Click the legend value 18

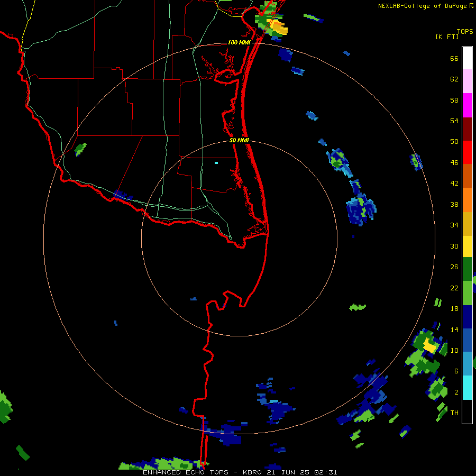coord(454,309)
